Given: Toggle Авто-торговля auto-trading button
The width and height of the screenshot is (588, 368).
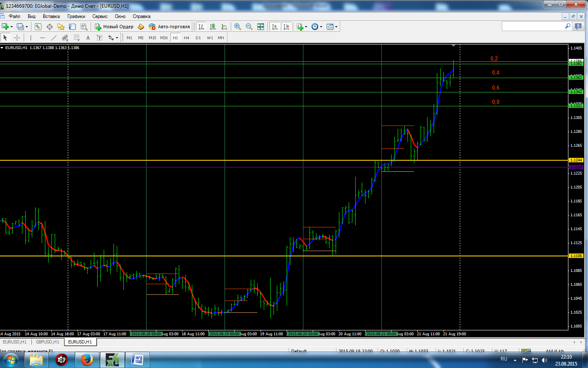Looking at the screenshot, I should pyautogui.click(x=169, y=27).
